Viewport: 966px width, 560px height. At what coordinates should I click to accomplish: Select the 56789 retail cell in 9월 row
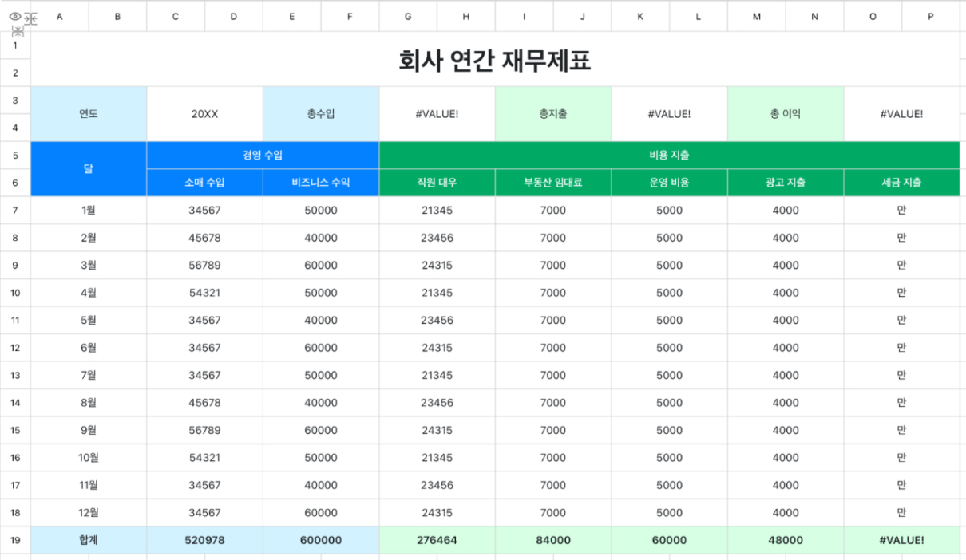point(205,430)
